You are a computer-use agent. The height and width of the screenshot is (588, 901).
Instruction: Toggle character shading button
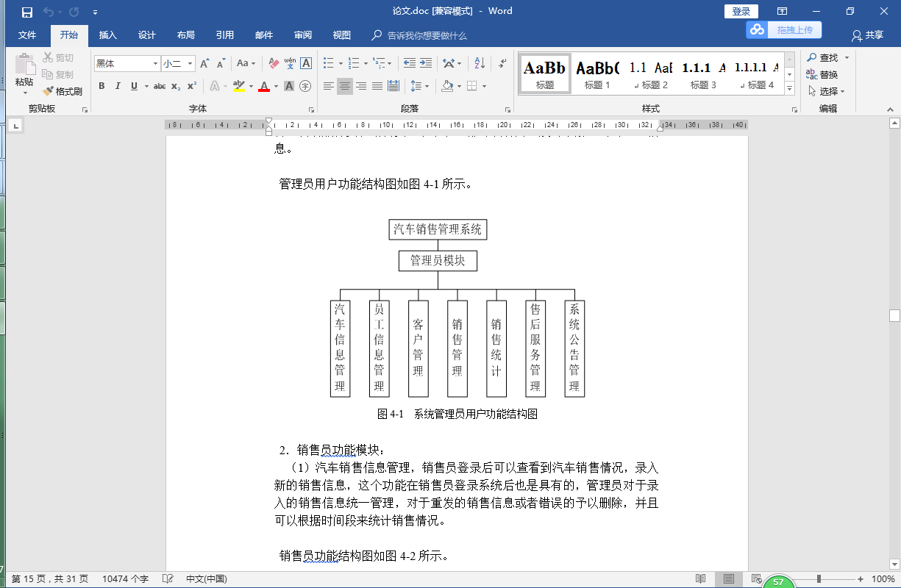[289, 86]
